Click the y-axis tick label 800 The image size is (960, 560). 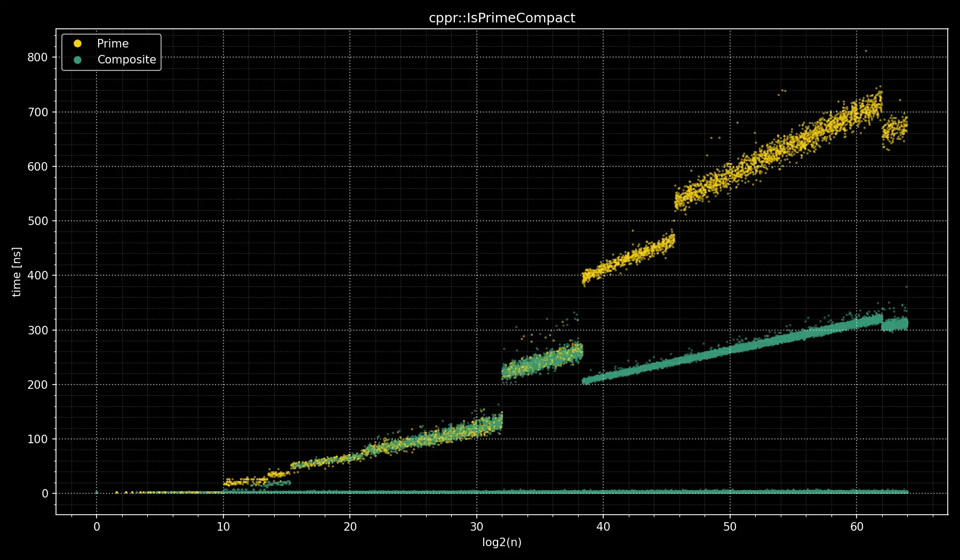tap(37, 58)
